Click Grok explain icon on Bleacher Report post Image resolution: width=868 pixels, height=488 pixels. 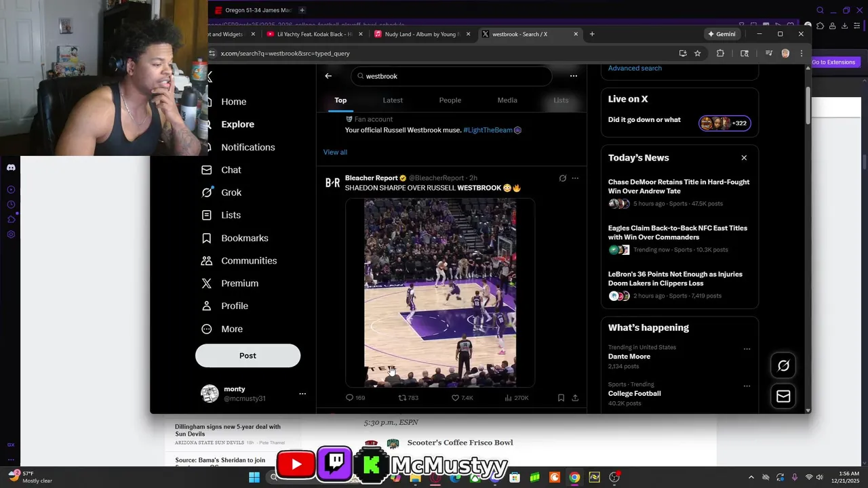(562, 178)
